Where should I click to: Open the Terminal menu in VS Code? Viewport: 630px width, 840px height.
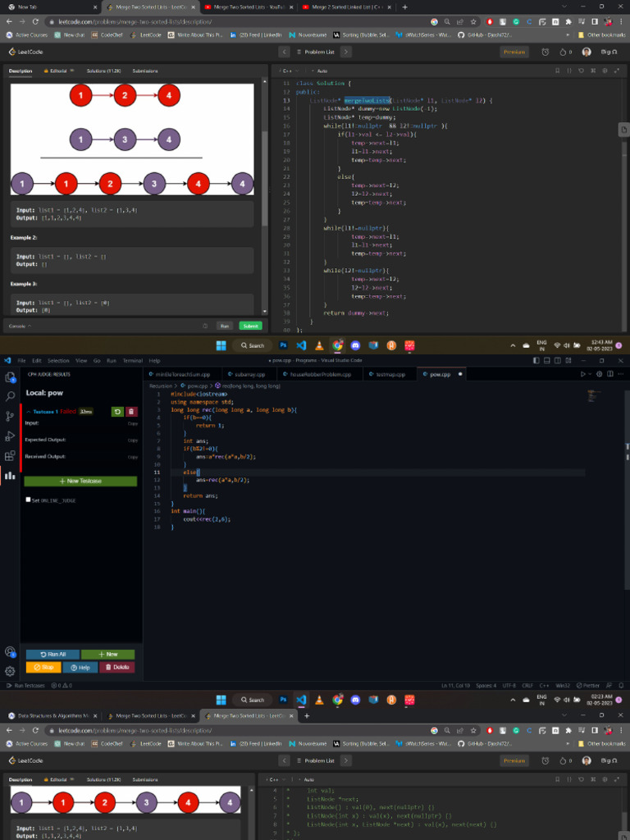[x=132, y=361]
